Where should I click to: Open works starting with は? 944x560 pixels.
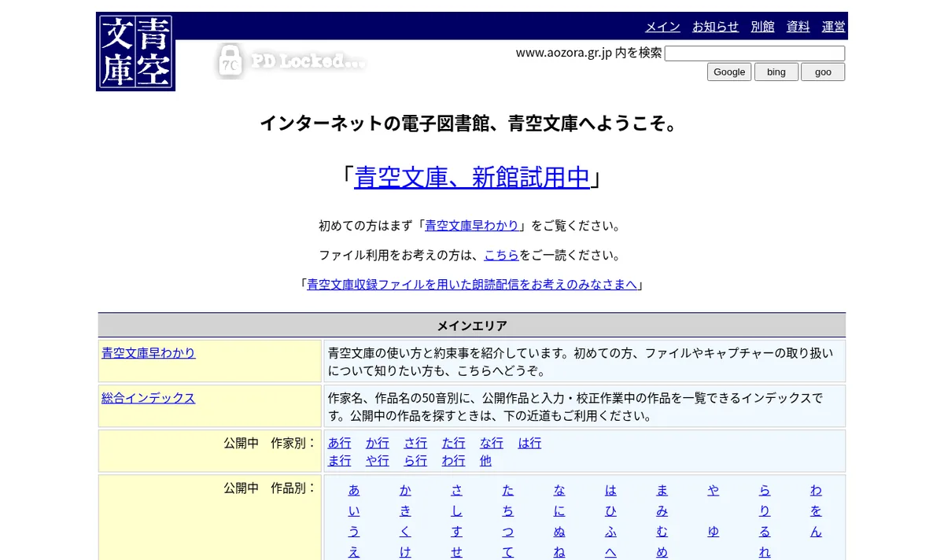coord(610,490)
